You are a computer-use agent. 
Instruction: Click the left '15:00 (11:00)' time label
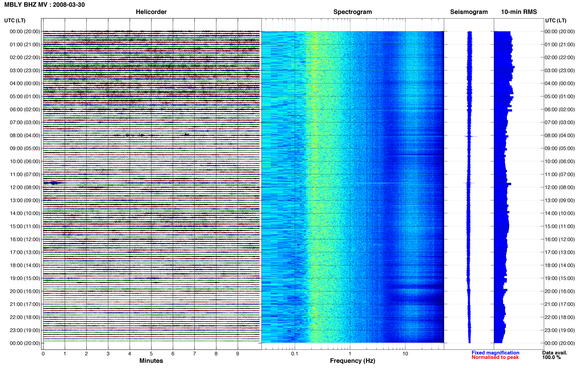[x=25, y=226]
